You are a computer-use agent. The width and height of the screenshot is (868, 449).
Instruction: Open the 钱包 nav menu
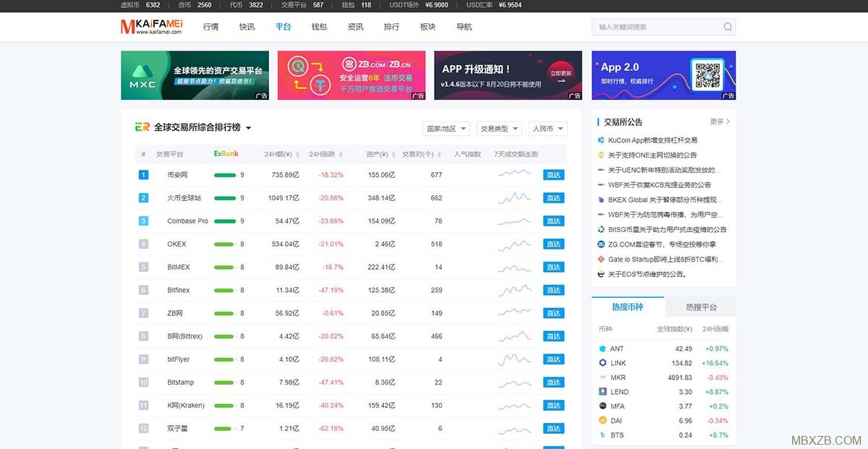pyautogui.click(x=319, y=27)
